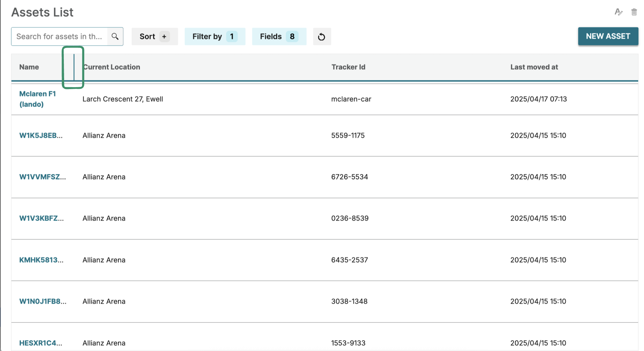The image size is (644, 351).
Task: Click the NEW ASSET button
Action: point(608,36)
